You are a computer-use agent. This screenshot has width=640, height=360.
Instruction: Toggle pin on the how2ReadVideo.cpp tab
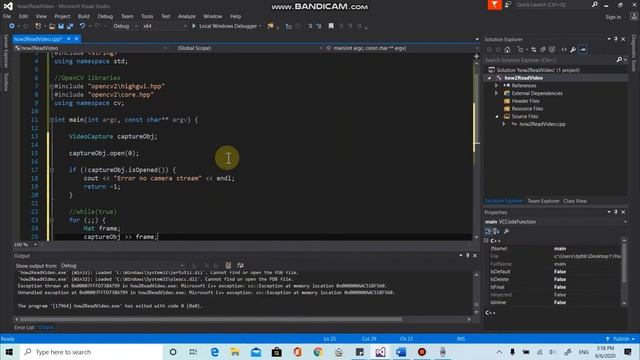click(69, 39)
